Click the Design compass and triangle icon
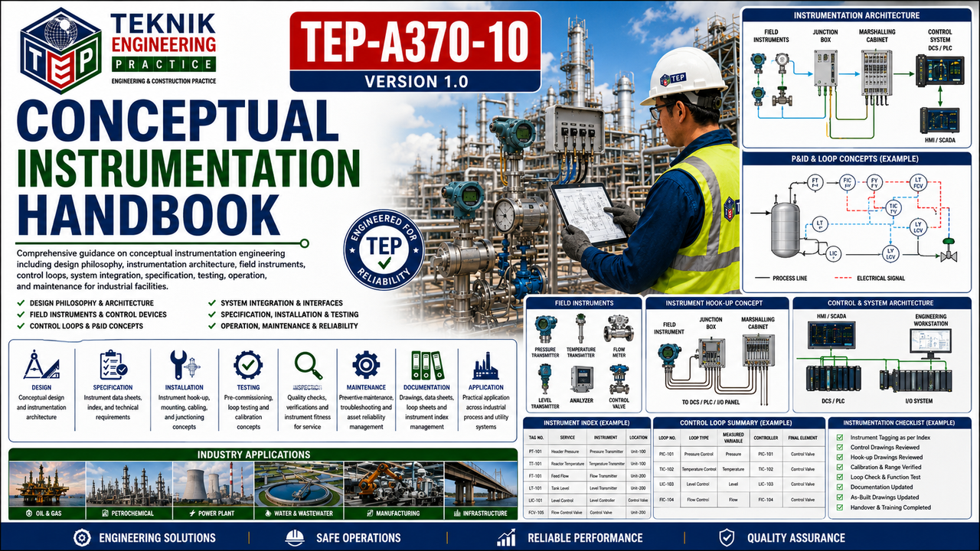This screenshot has height=551, width=980. pos(41,364)
